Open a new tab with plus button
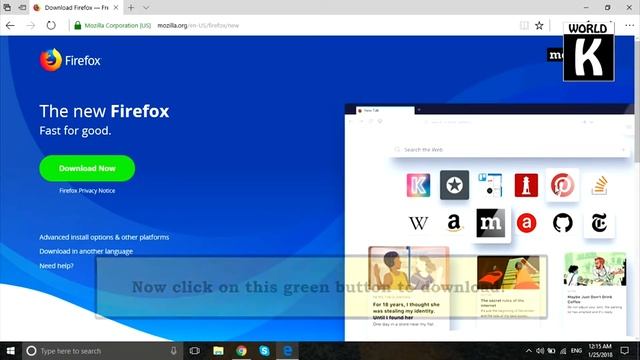The width and height of the screenshot is (640, 360). 131,7
